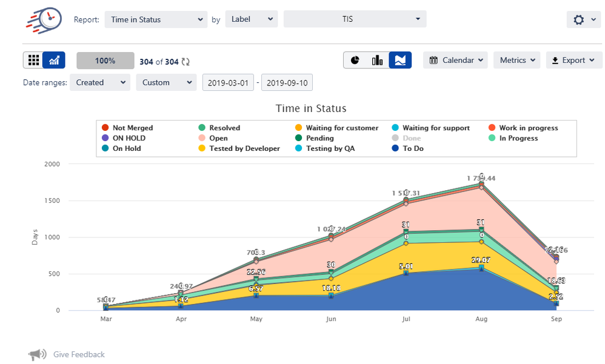Open the Custom period dropdown

click(x=166, y=82)
